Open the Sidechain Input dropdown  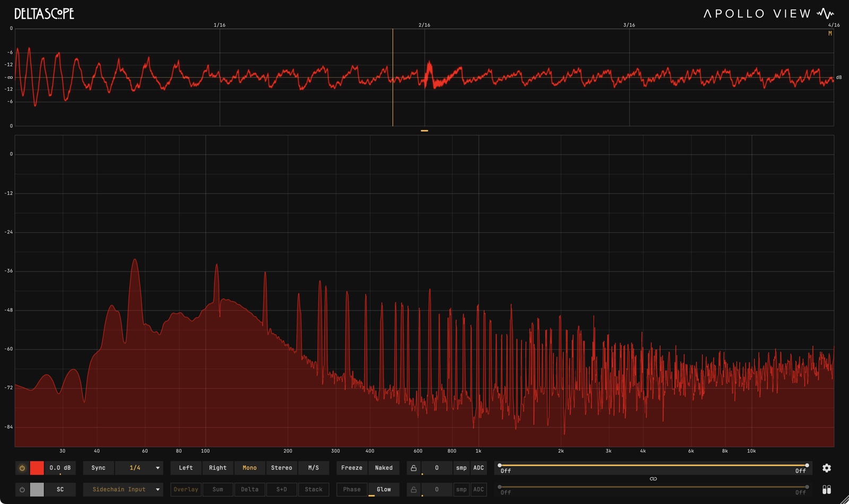[x=123, y=490]
